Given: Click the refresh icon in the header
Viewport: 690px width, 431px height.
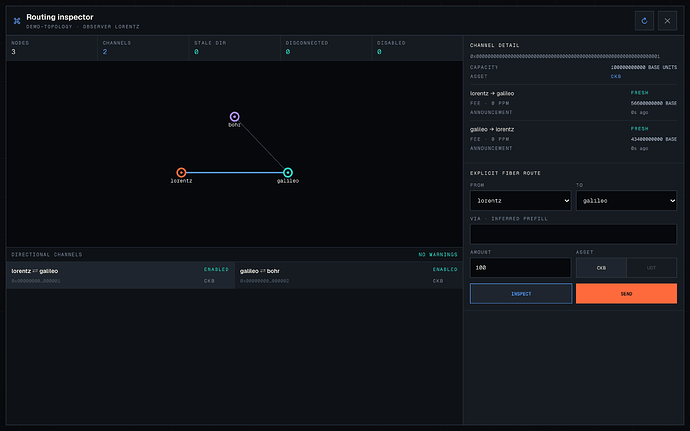Looking at the screenshot, I should pyautogui.click(x=644, y=21).
